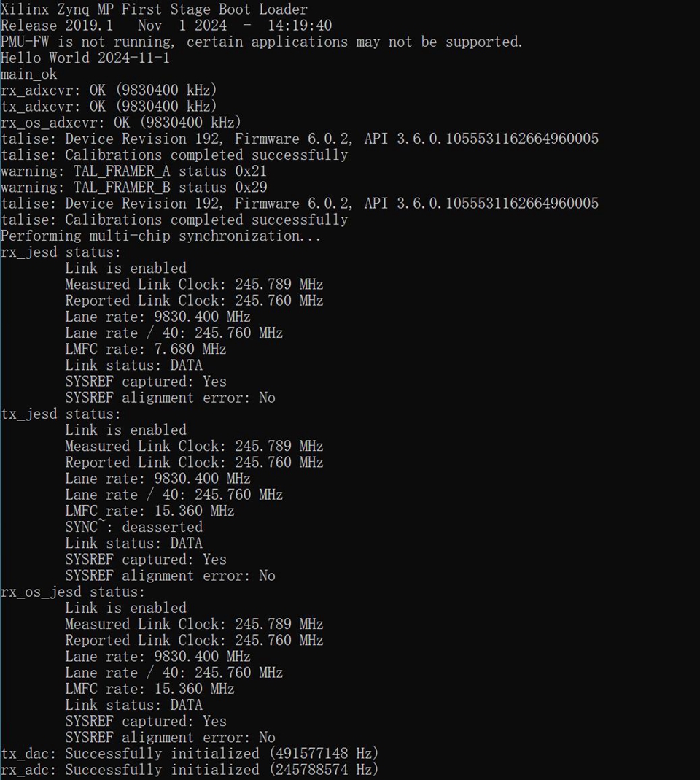
Task: Click the 'tx_jesd status:' heading
Action: tap(61, 414)
